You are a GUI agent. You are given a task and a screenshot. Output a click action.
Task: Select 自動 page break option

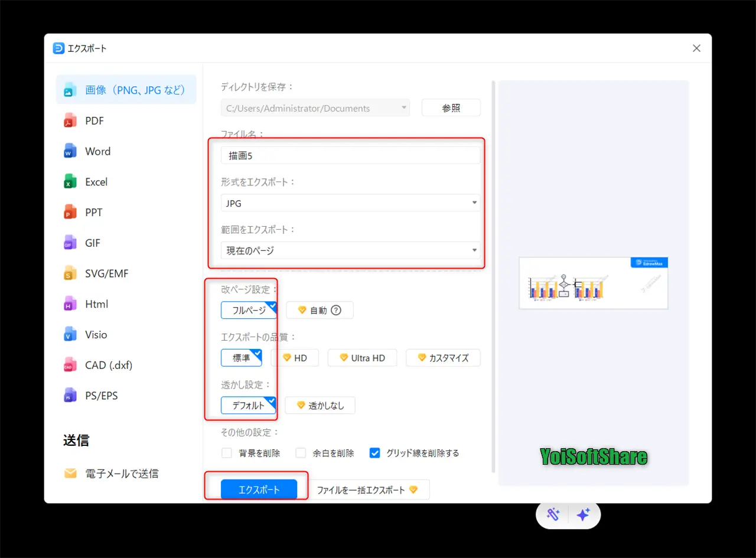[320, 310]
